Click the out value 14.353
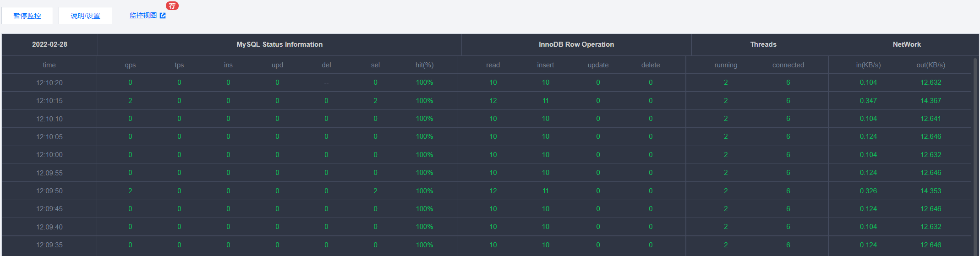This screenshot has height=256, width=980. coord(931,191)
